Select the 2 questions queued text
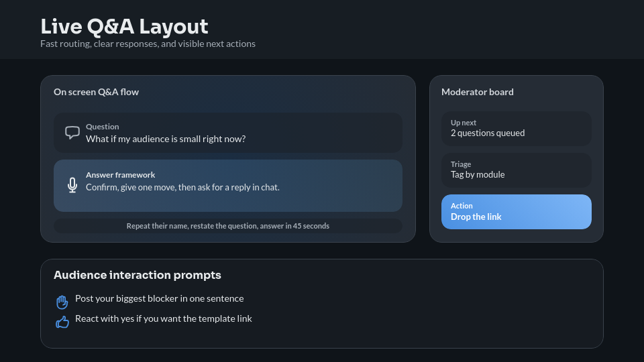644x362 pixels. click(x=488, y=133)
